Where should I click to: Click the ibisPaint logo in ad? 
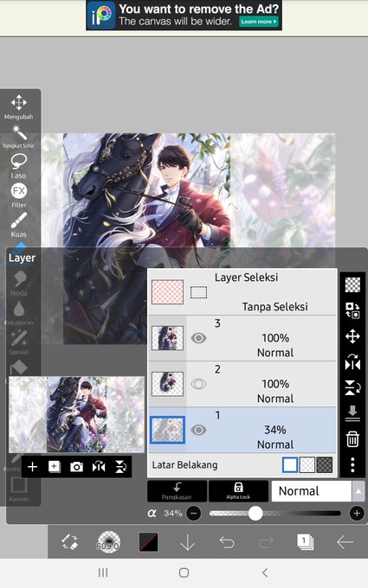click(x=100, y=16)
